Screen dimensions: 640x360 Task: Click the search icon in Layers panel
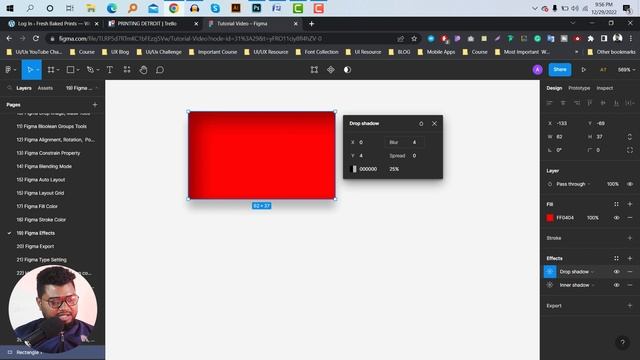point(9,88)
